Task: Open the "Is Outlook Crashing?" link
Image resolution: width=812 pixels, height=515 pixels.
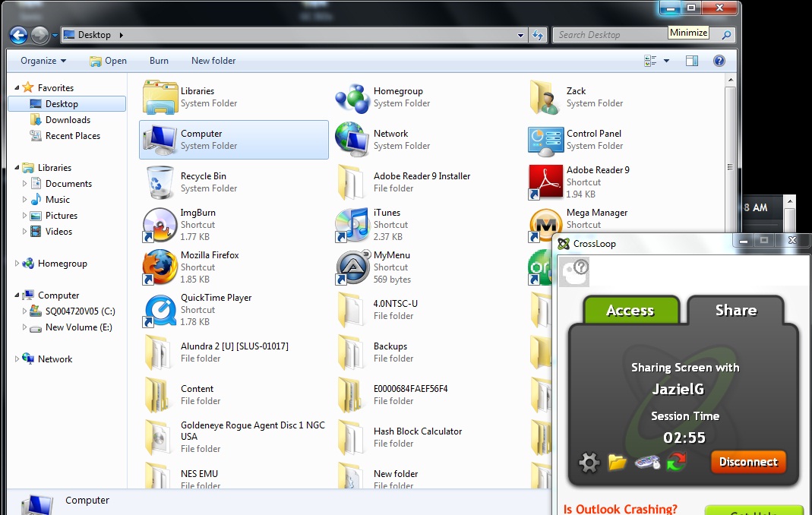Action: [621, 509]
